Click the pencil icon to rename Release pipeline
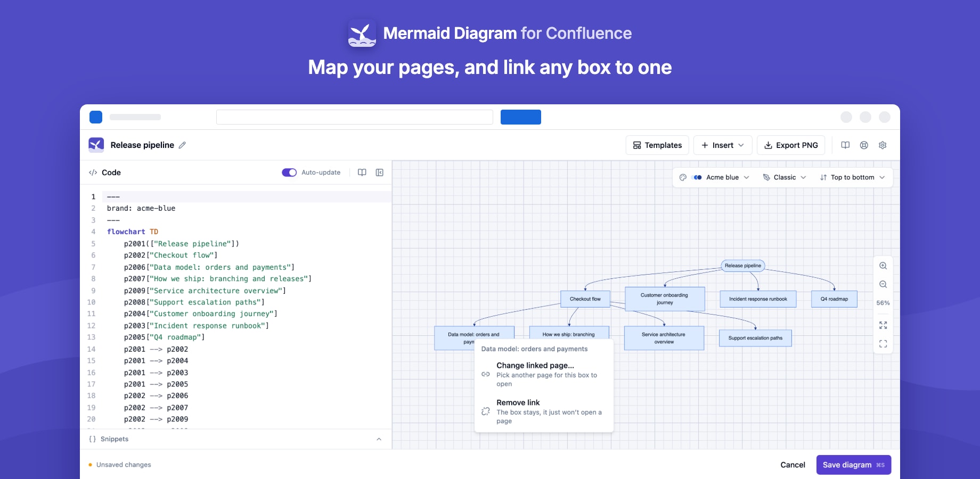Viewport: 980px width, 479px height. [x=182, y=145]
